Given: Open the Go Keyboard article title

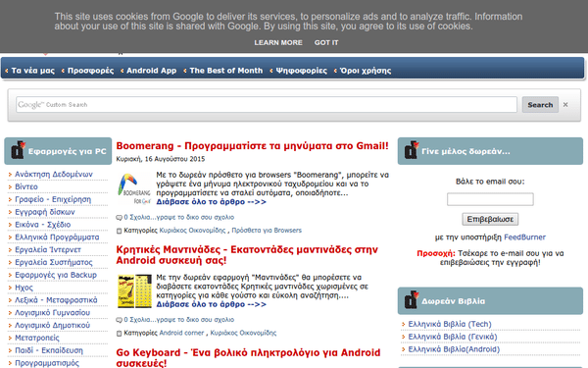Looking at the screenshot, I should coord(248,358).
